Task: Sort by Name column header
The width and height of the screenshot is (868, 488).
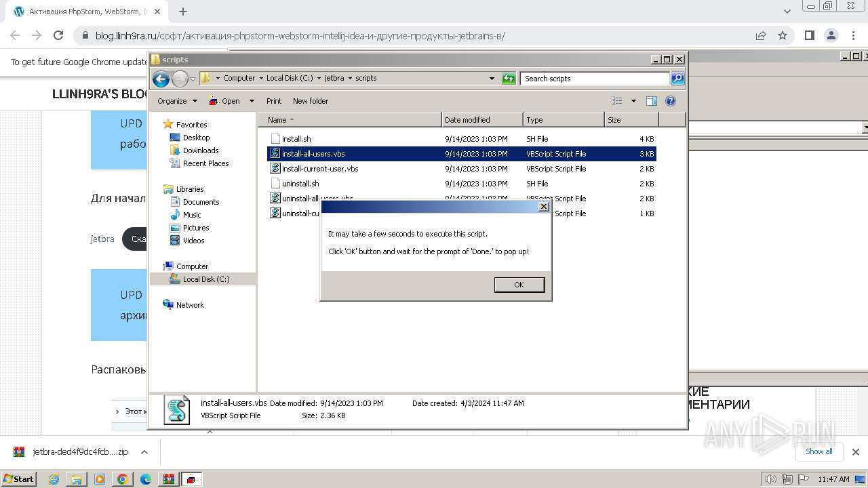Action: tap(350, 120)
